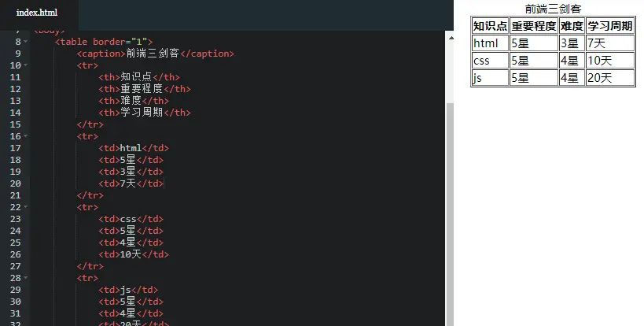
Task: Click the 学习周期 header cell in preview
Action: 610,25
